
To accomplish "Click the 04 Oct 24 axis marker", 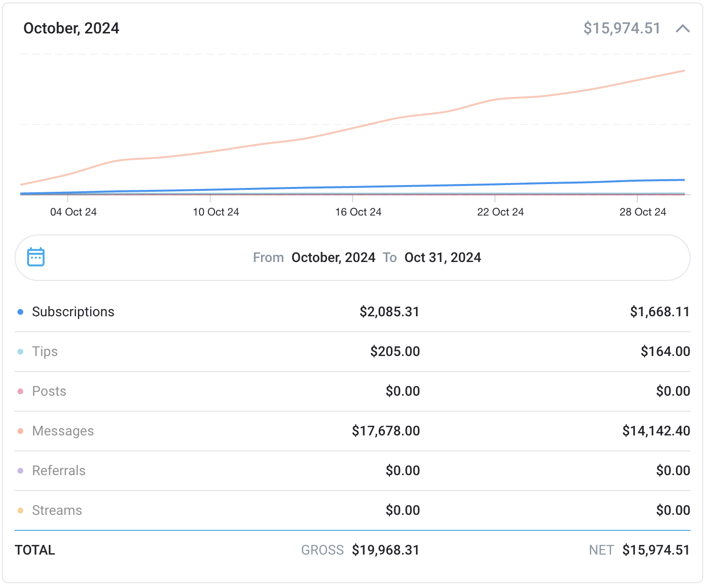I will click(x=74, y=212).
